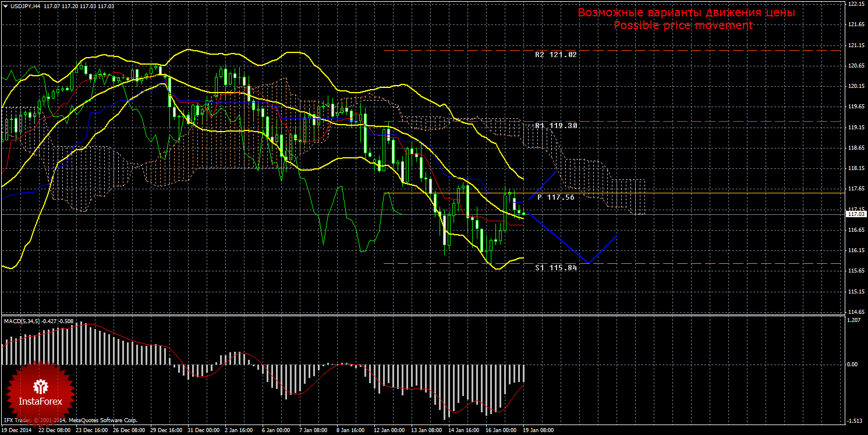
Task: Click the 12 Jan 00:00 time axis label
Action: (x=389, y=430)
